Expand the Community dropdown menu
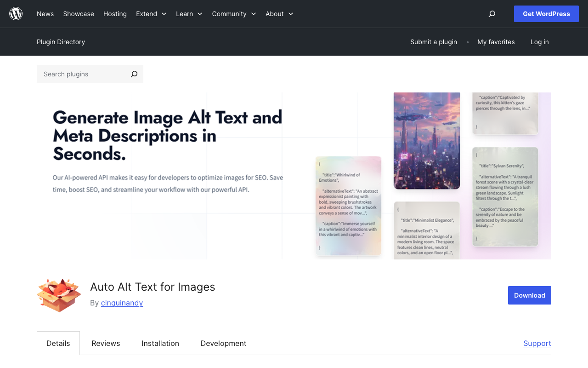This screenshot has width=588, height=368. pyautogui.click(x=234, y=14)
